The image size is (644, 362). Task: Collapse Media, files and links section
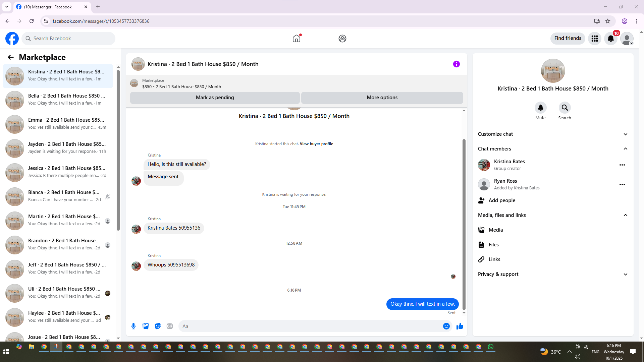click(x=553, y=215)
